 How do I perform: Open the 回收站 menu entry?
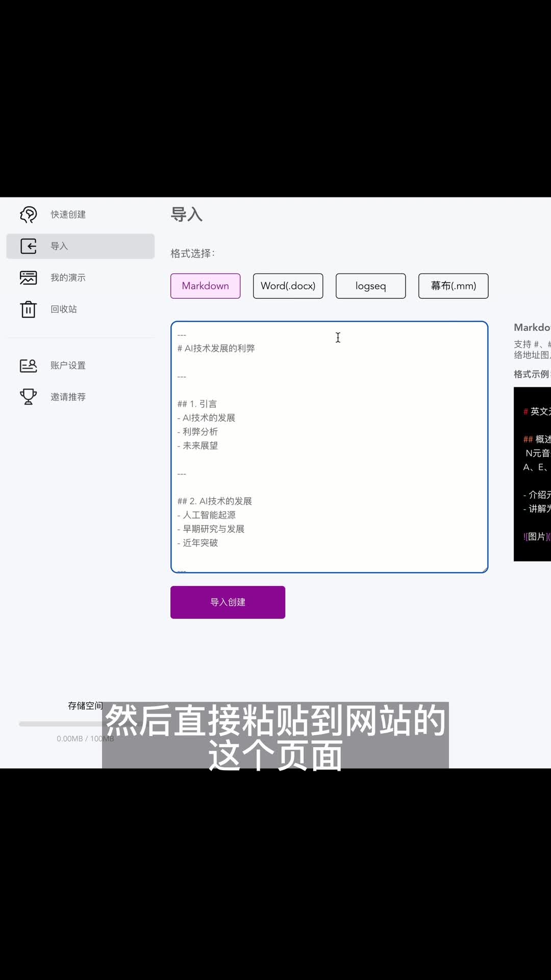click(x=64, y=309)
